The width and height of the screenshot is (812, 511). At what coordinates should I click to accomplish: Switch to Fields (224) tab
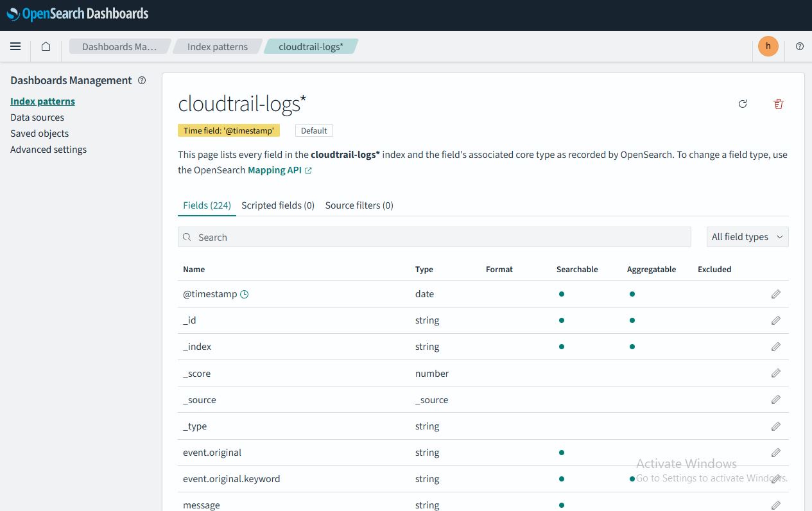tap(207, 205)
